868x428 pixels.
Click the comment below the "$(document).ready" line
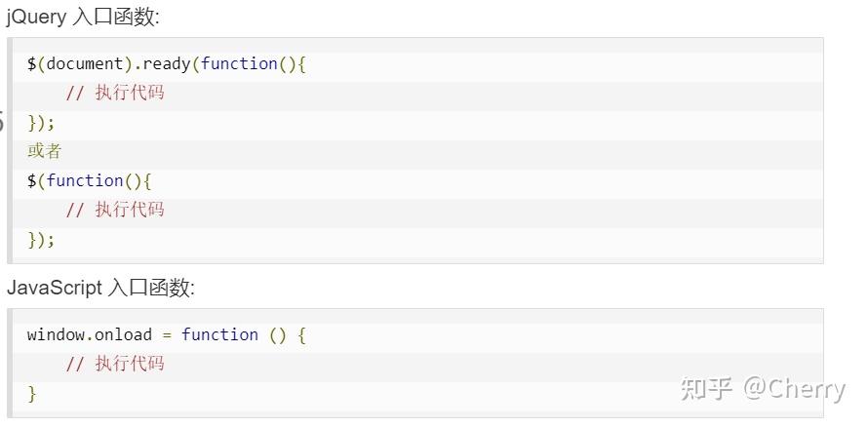114,93
